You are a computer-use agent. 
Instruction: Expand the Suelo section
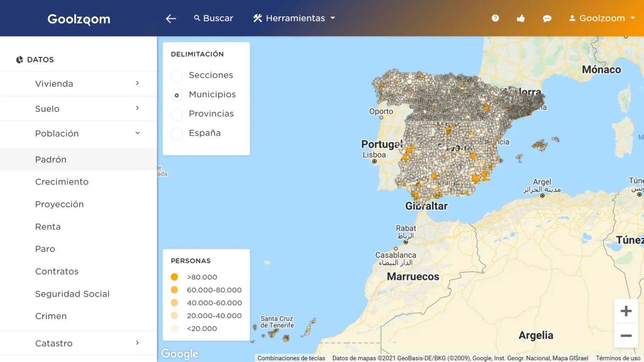[x=78, y=109]
